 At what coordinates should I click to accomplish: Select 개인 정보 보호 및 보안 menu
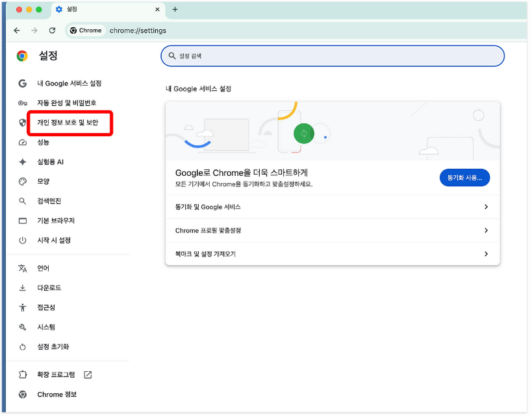pyautogui.click(x=68, y=123)
